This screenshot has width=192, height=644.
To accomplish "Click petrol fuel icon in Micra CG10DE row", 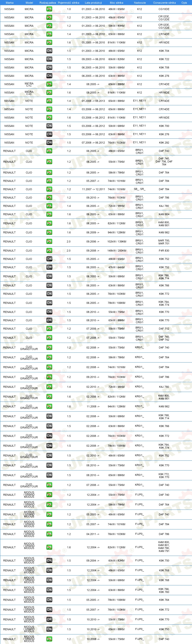I will click(49, 9).
